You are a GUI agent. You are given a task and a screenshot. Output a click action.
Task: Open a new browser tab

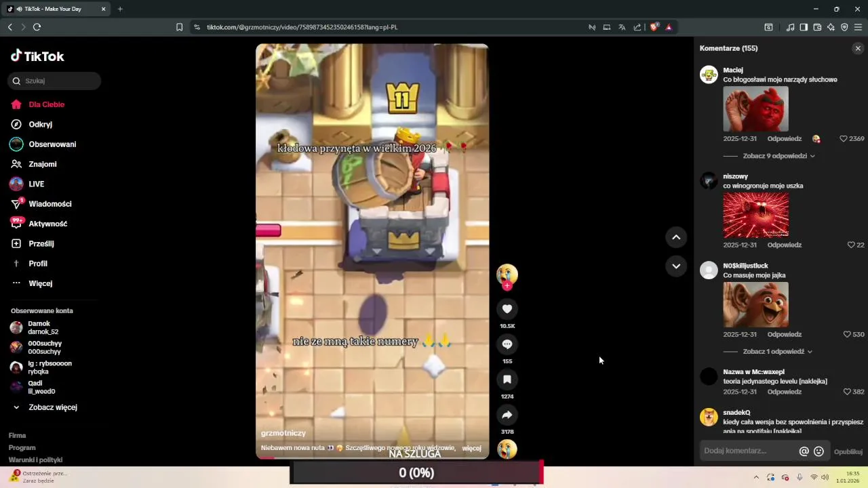coord(120,9)
